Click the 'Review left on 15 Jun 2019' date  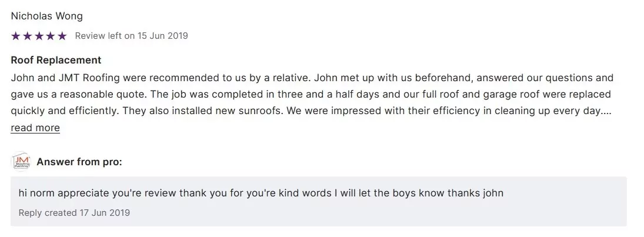(x=131, y=36)
